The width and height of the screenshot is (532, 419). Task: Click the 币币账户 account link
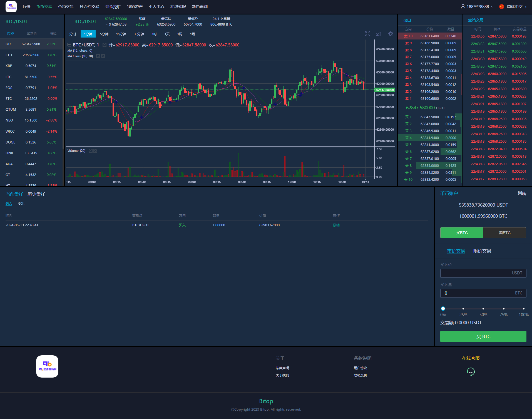tap(449, 194)
